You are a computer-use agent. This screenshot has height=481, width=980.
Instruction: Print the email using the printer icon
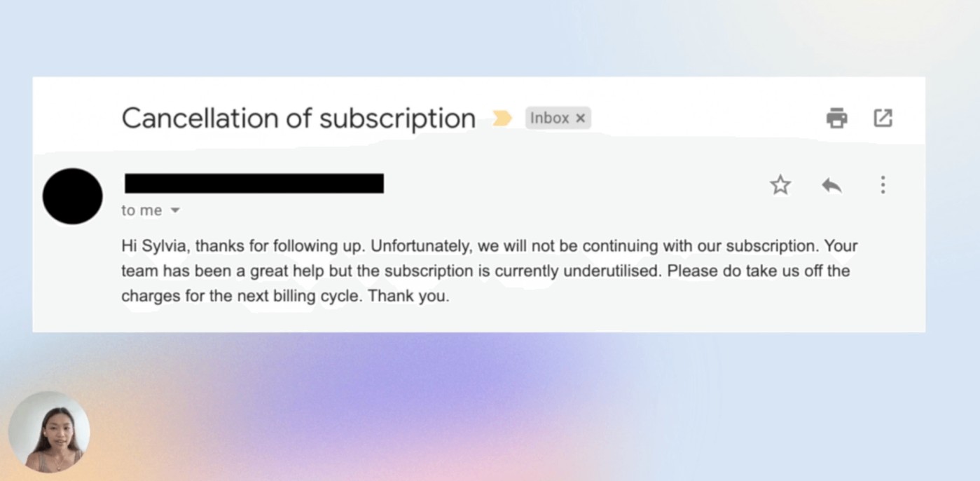point(836,118)
